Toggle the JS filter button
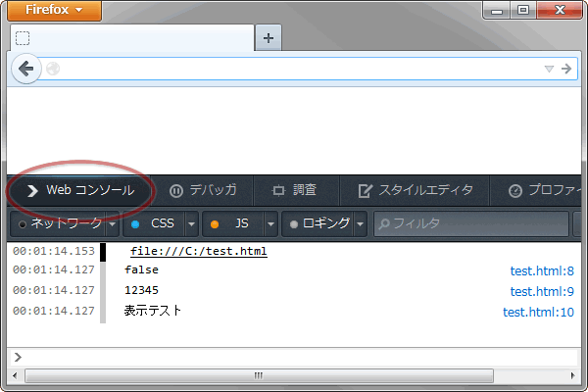This screenshot has width=588, height=392. pos(233,224)
